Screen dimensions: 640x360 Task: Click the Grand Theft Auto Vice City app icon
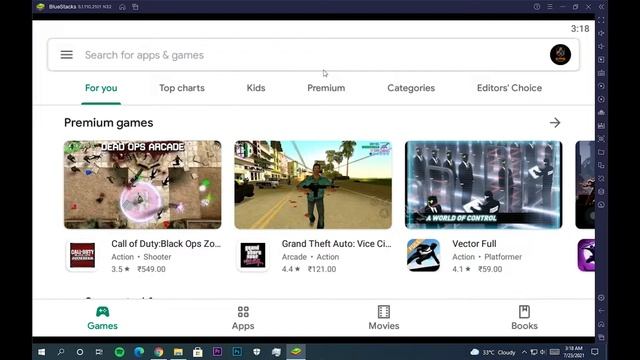pyautogui.click(x=253, y=256)
